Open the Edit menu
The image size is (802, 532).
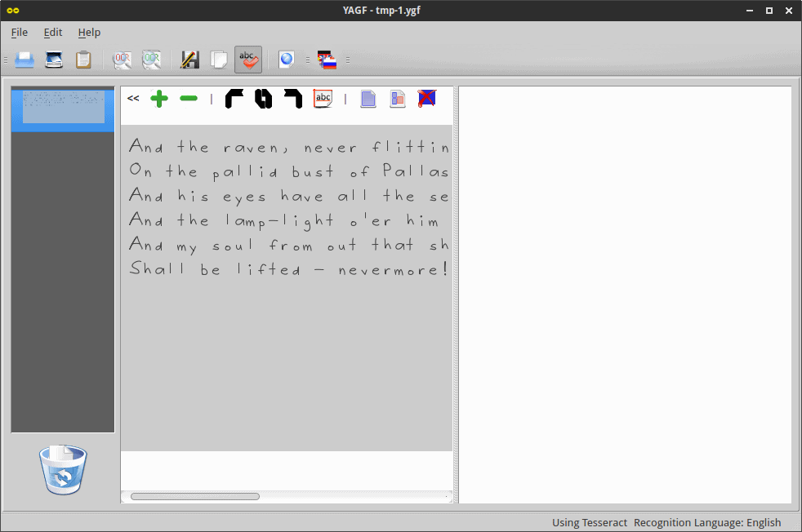tap(53, 32)
